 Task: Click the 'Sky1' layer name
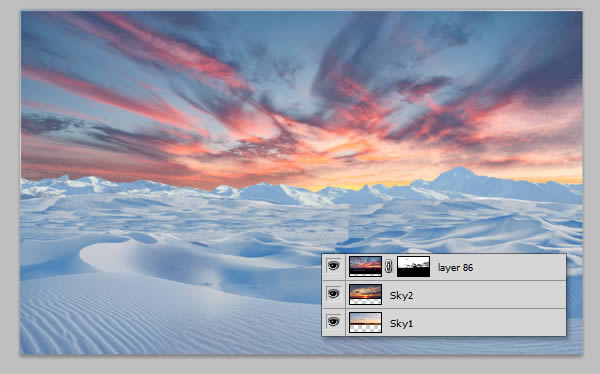tap(401, 323)
